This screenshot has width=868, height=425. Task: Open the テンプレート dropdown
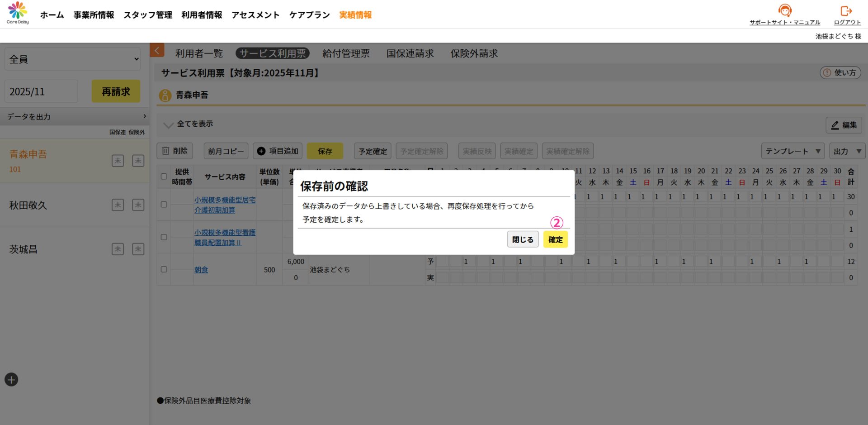[x=793, y=151]
